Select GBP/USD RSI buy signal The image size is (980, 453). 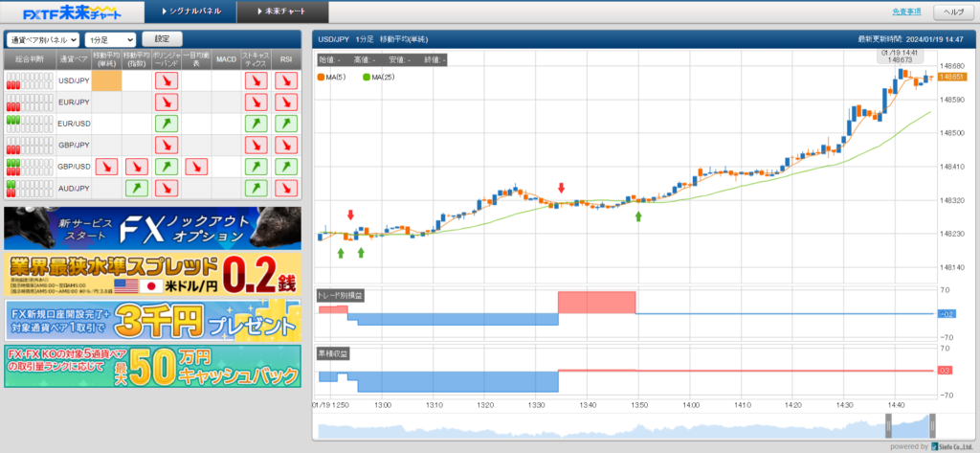(286, 167)
